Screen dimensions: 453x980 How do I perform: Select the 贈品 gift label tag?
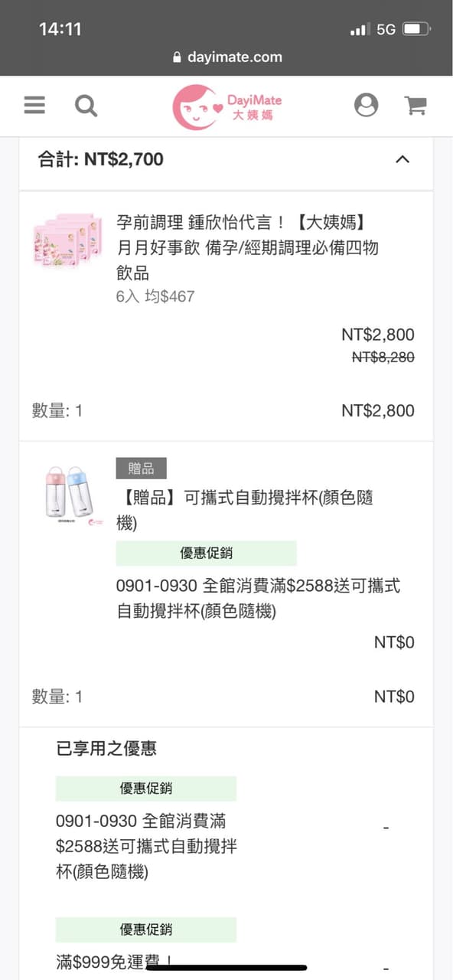pos(142,468)
